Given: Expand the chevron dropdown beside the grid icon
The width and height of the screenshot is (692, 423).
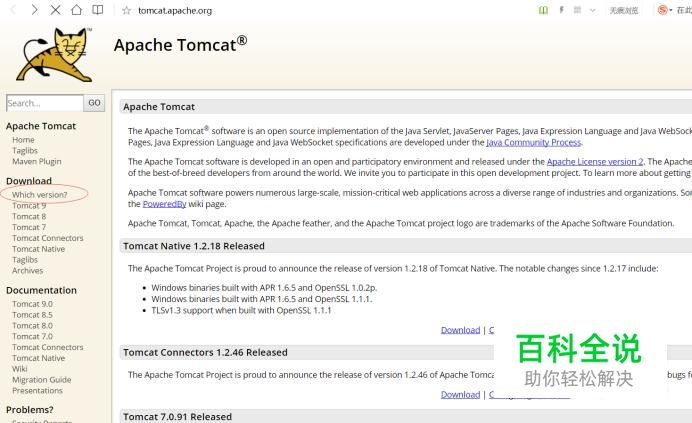Looking at the screenshot, I should pyautogui.click(x=592, y=10).
